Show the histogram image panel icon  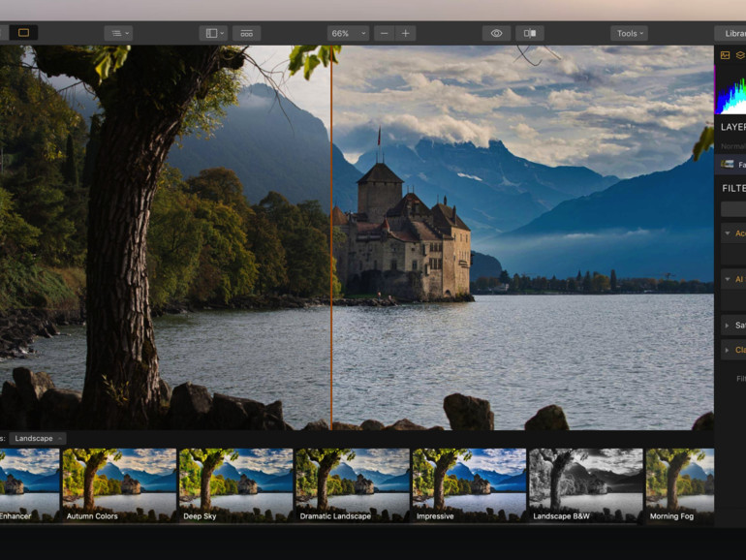[x=725, y=55]
